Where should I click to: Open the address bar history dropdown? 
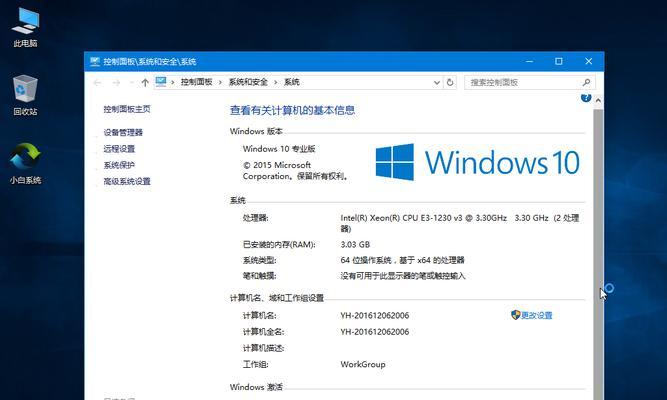click(x=436, y=83)
